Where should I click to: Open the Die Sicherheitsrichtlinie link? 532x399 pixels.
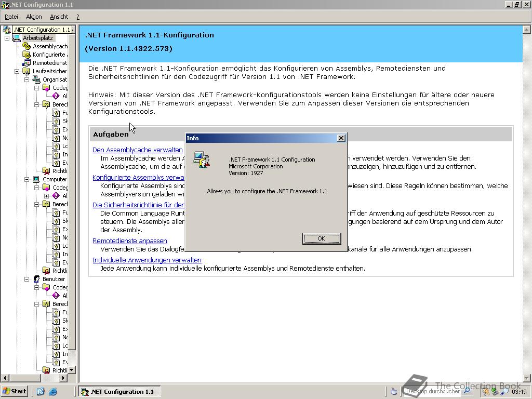[138, 205]
